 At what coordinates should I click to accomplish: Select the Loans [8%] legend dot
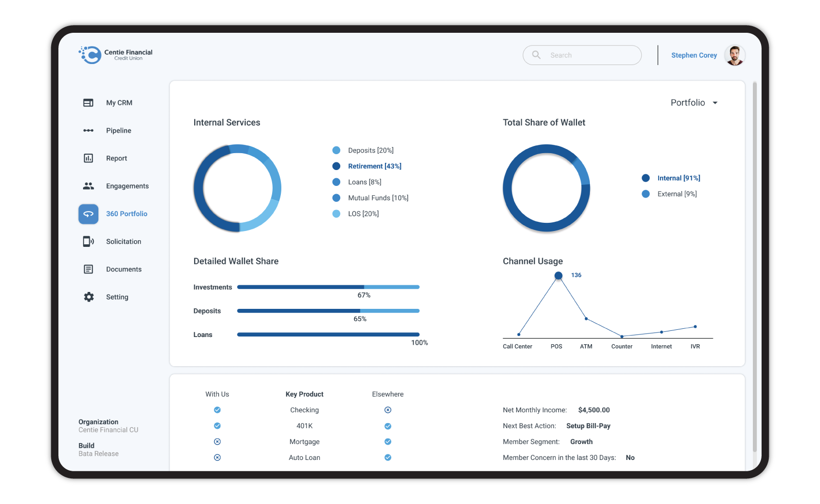click(x=336, y=182)
